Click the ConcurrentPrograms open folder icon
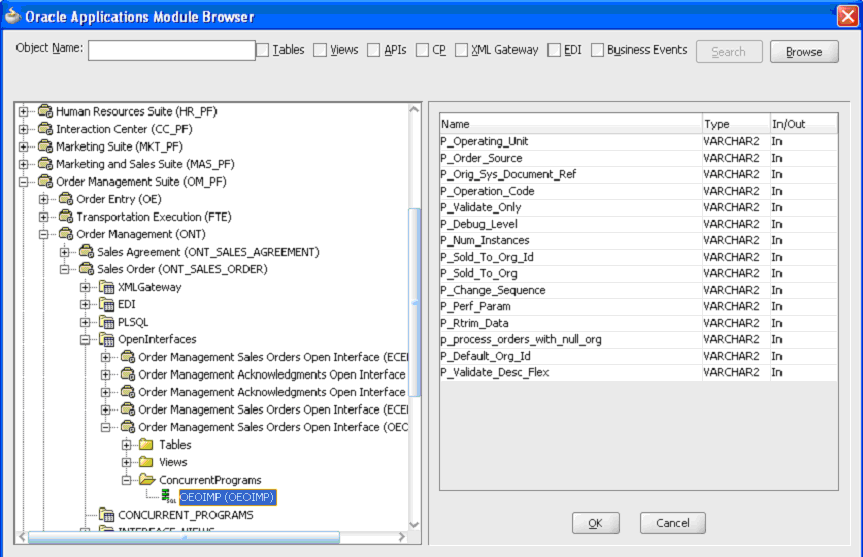The width and height of the screenshot is (863, 557). [147, 479]
